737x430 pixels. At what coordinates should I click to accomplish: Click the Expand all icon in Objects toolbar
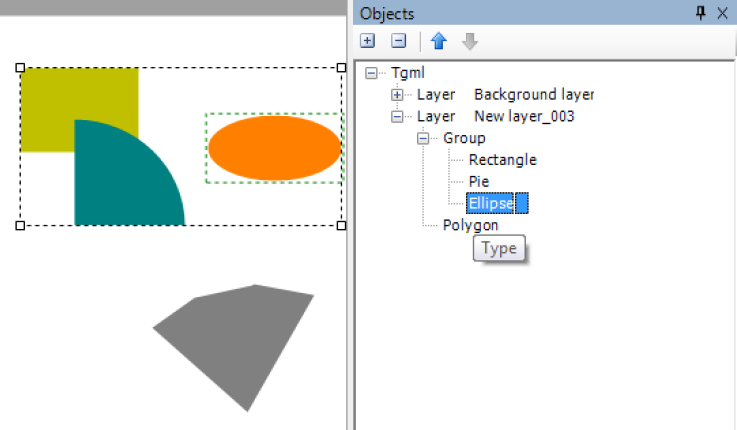367,41
